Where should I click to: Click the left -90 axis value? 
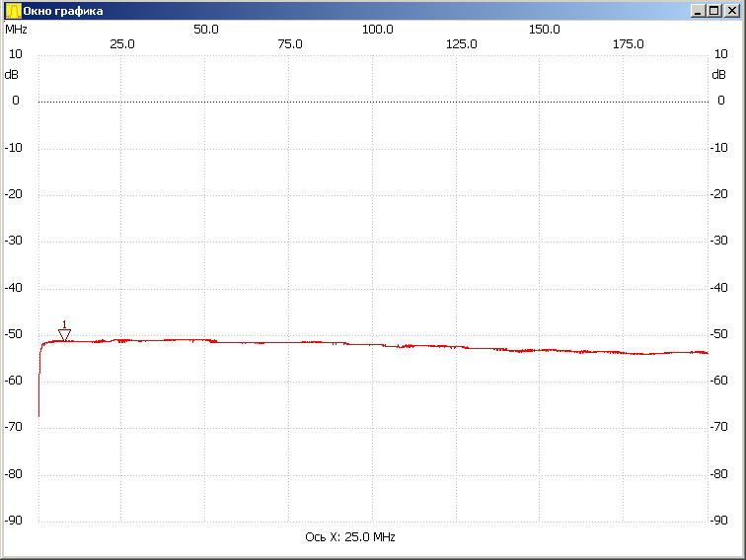coord(14,521)
